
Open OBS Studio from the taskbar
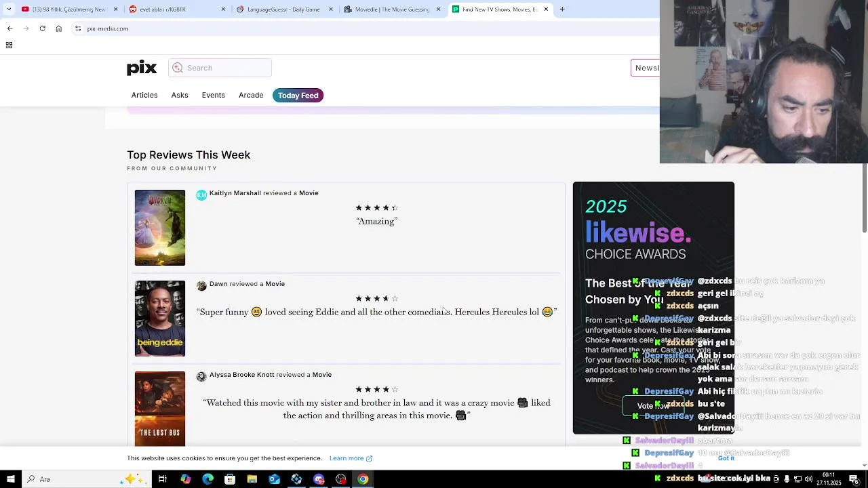341,479
